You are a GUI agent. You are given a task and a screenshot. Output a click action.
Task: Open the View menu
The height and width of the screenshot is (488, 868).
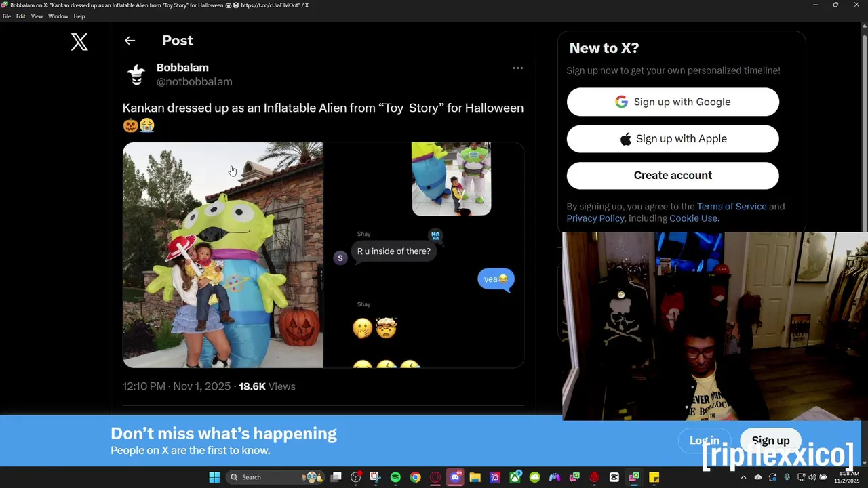click(x=37, y=16)
